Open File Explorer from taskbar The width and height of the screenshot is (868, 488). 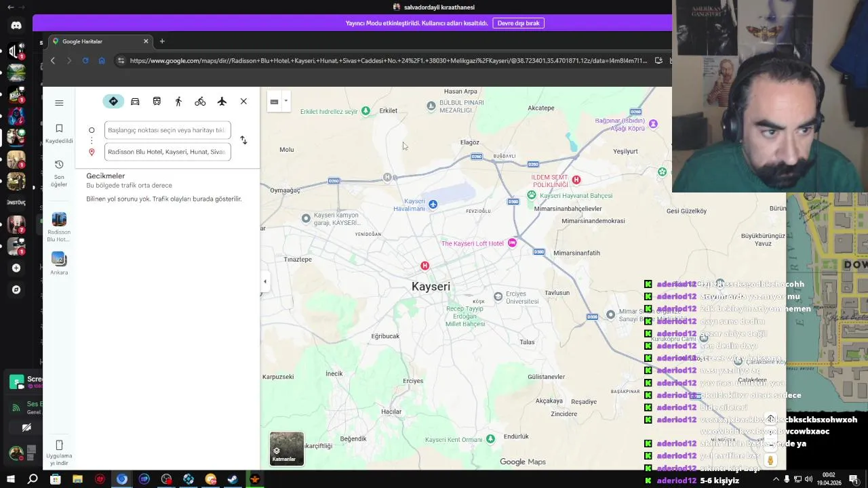(x=77, y=479)
